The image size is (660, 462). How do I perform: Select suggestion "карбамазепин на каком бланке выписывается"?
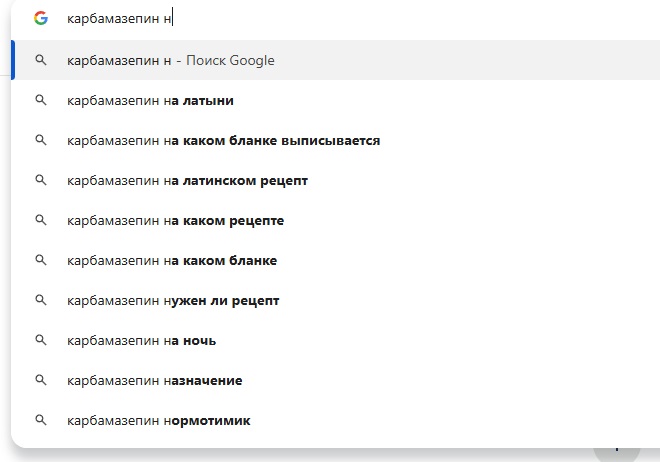223,140
